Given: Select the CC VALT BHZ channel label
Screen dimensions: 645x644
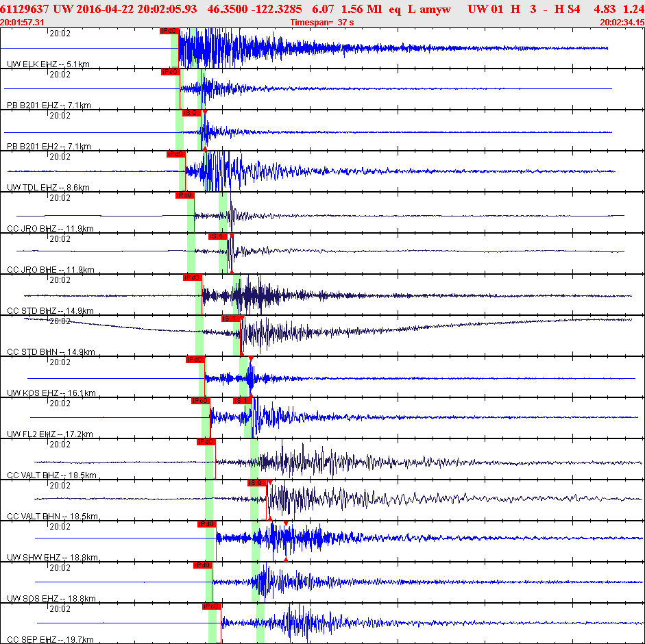Looking at the screenshot, I should click(x=51, y=475).
